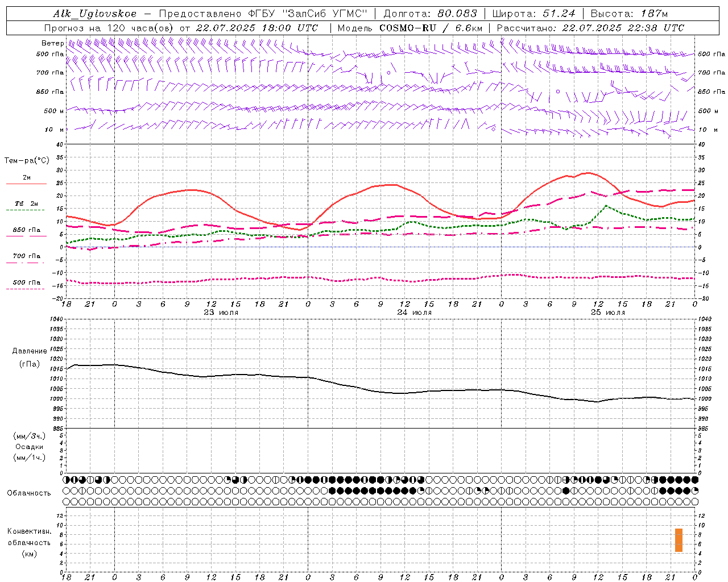Click the station title Alk_Uglovskoe

click(x=95, y=14)
